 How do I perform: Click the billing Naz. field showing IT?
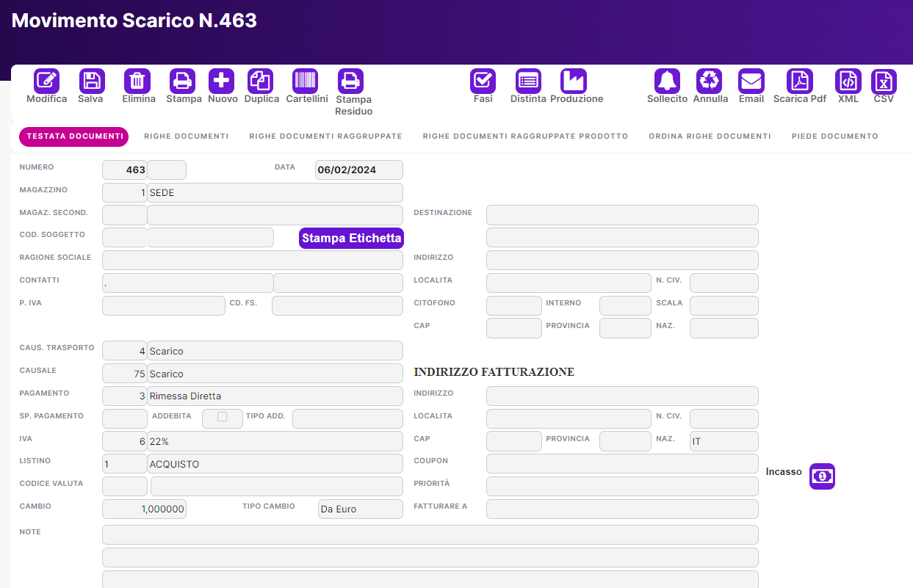point(723,441)
